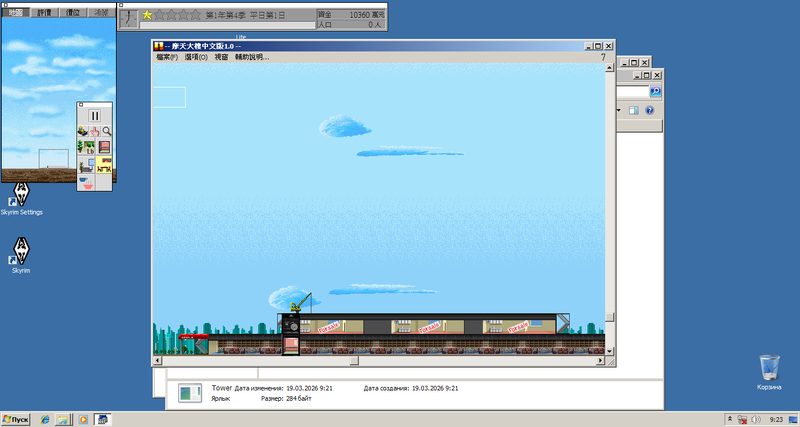Click the 人口 population readout
Screen dimensions: 800x427
[351, 24]
